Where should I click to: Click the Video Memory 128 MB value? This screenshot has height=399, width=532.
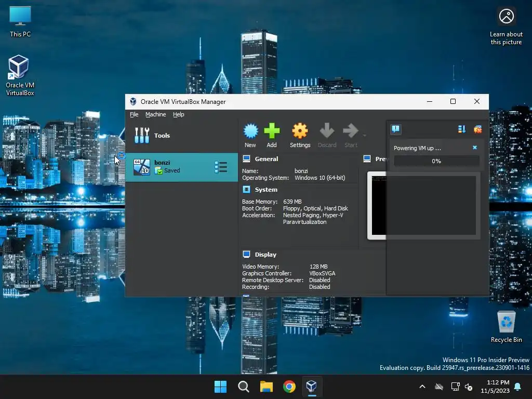[318, 267]
